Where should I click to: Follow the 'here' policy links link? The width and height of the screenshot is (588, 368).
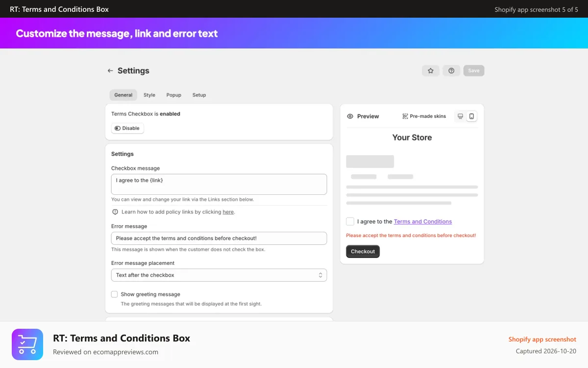228,212
